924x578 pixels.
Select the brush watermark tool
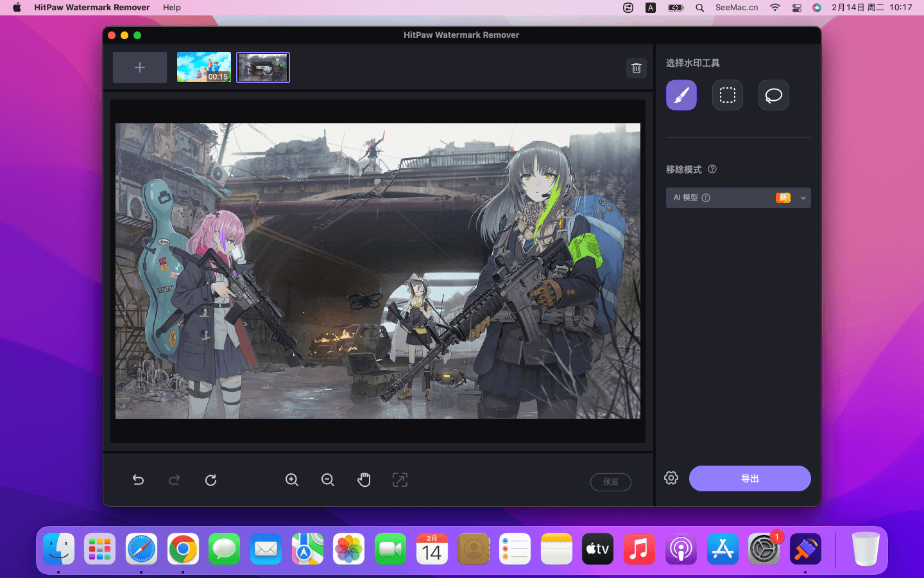pos(681,95)
